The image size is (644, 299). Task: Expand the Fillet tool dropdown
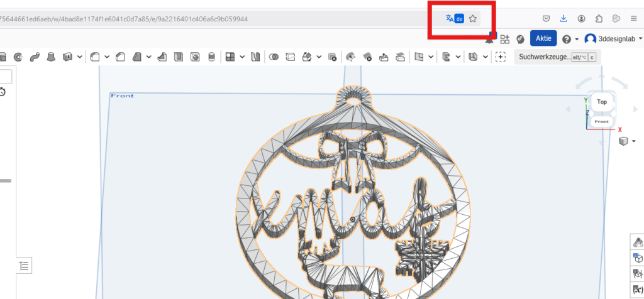point(107,57)
